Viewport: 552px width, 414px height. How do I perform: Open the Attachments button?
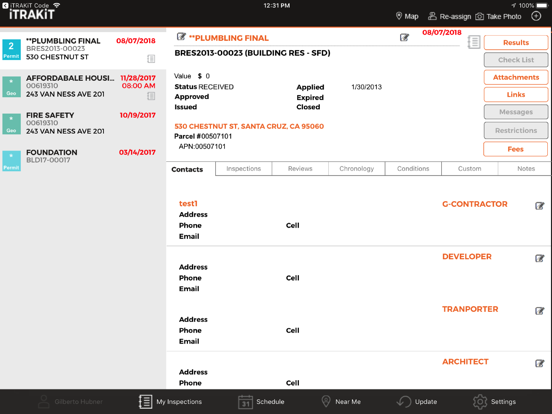pyautogui.click(x=516, y=77)
